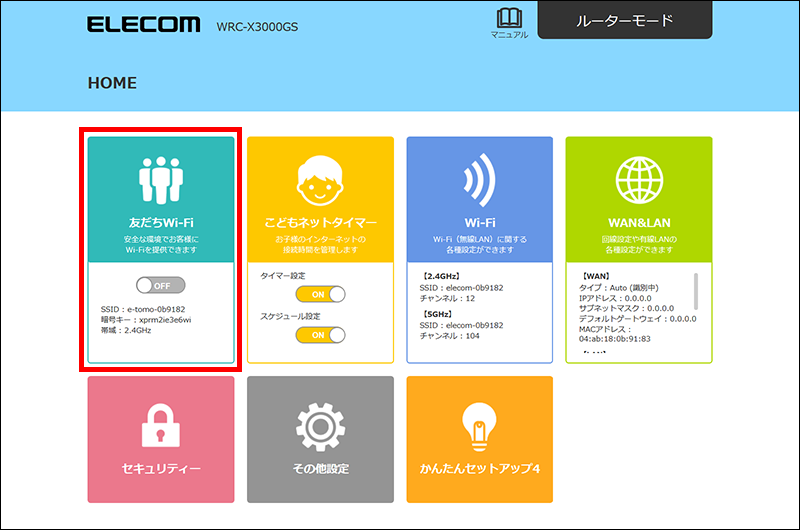Click the WAN&LAN globe icon
The image size is (800, 530).
pos(639,180)
